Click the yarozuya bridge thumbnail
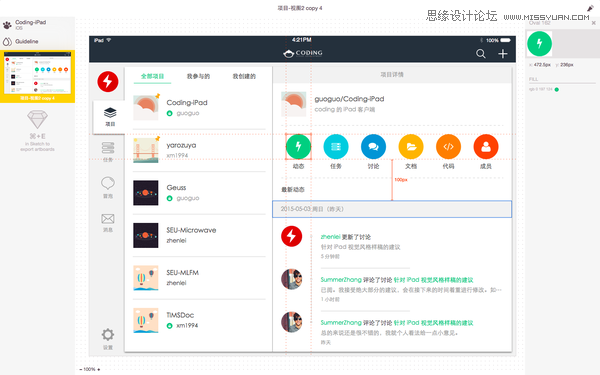 [146, 150]
